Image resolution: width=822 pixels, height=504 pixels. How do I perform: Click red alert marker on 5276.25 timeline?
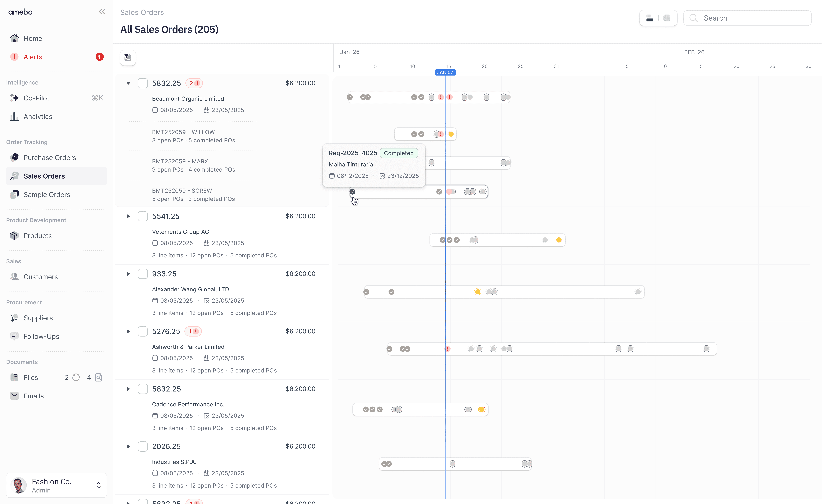(x=447, y=349)
